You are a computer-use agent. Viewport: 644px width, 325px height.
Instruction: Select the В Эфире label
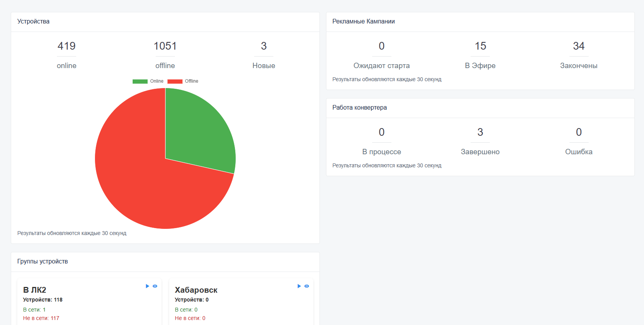click(x=480, y=66)
